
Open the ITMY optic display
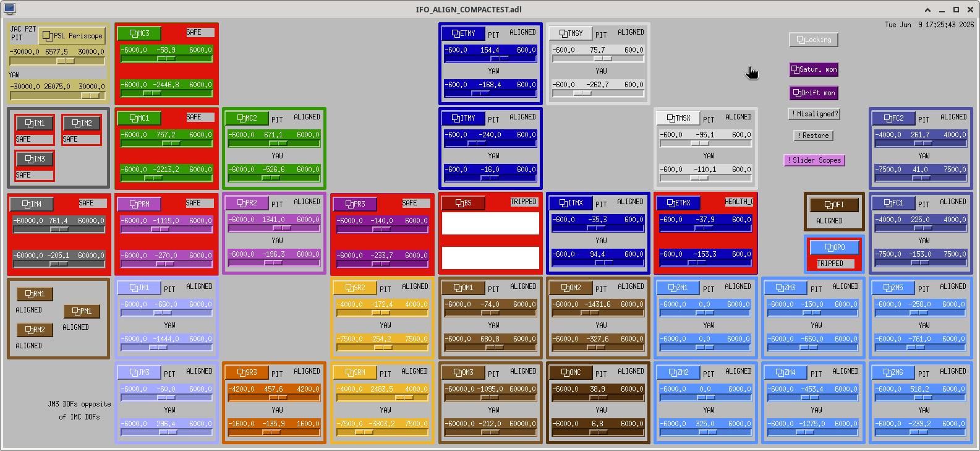click(463, 118)
